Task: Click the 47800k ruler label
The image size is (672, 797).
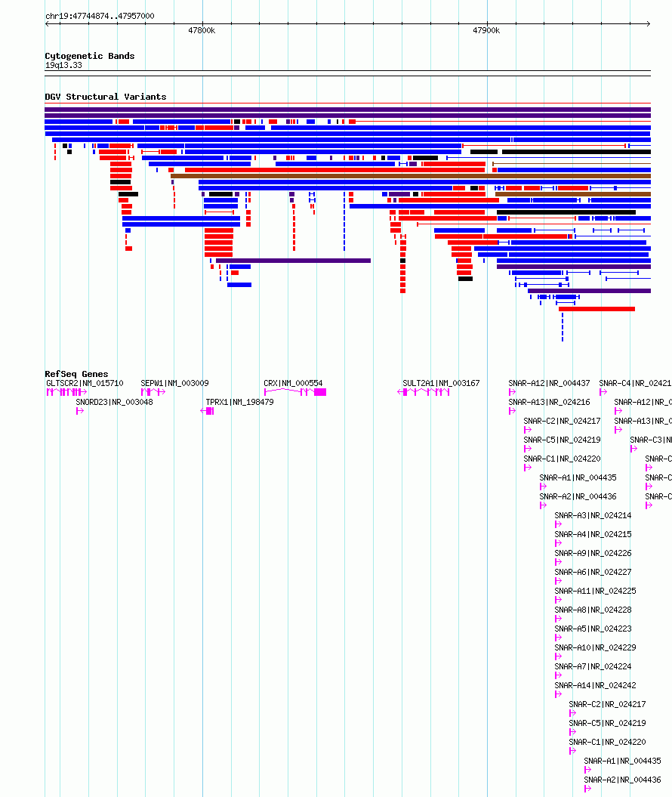Action: click(202, 30)
